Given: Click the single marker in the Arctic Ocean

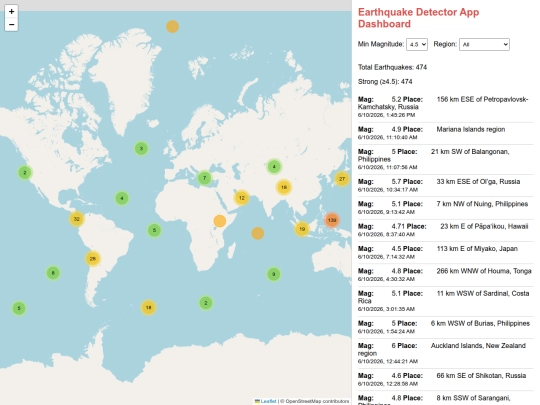Looking at the screenshot, I should [173, 27].
